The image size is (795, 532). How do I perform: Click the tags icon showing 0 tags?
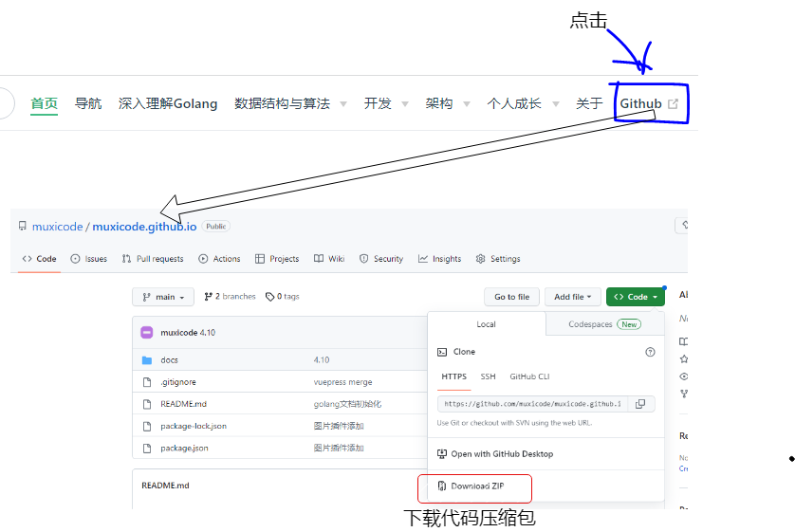point(270,297)
